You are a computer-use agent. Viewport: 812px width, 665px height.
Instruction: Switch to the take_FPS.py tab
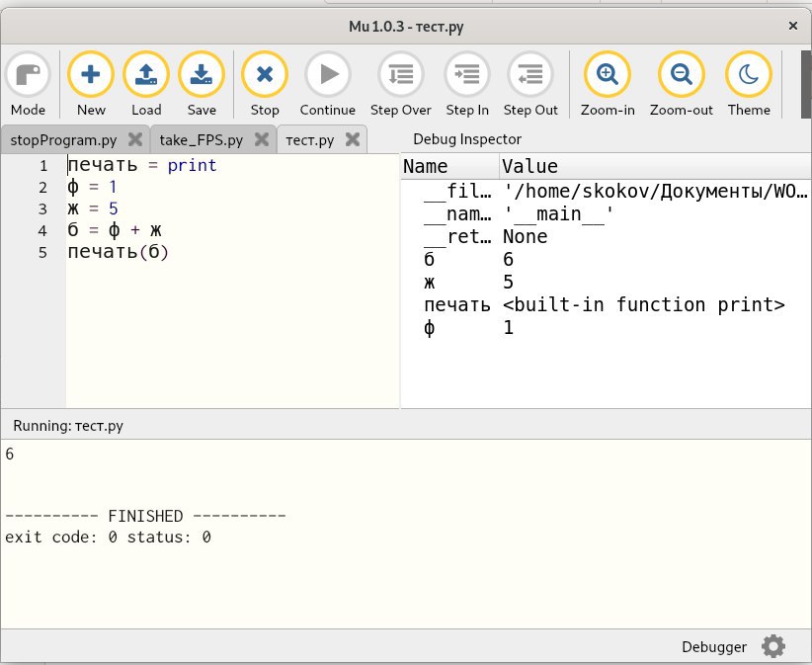201,139
